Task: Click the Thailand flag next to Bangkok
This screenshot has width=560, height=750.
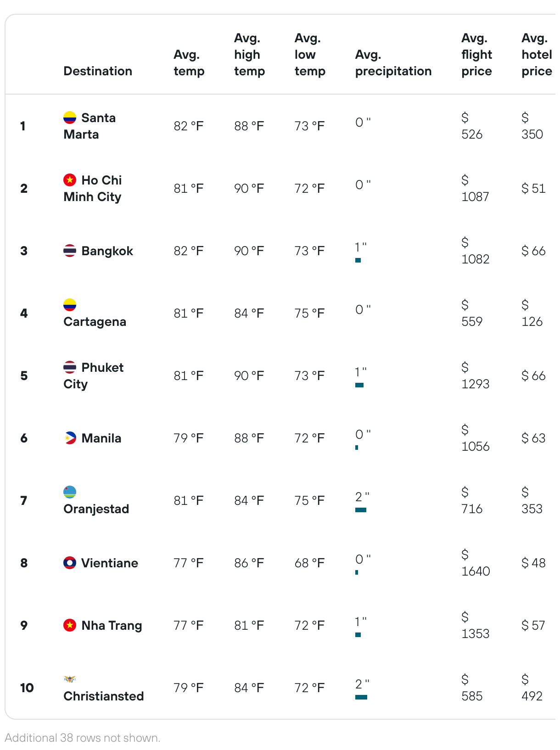Action: click(70, 251)
